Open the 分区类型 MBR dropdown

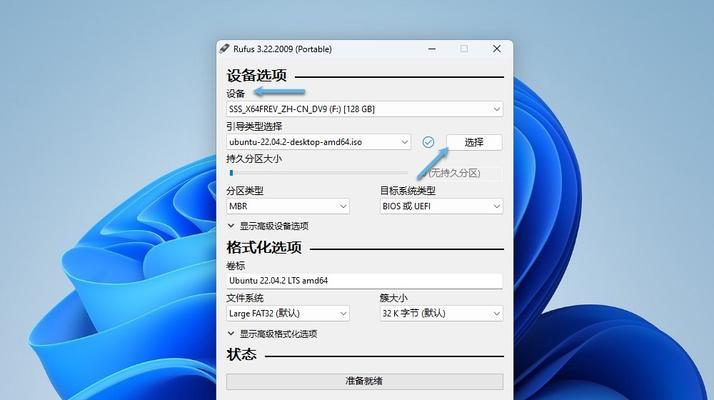coord(288,206)
